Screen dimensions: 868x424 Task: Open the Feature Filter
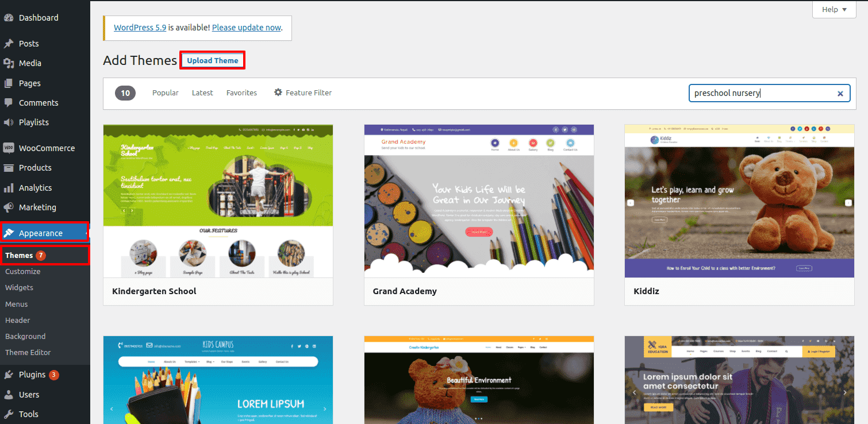click(302, 92)
